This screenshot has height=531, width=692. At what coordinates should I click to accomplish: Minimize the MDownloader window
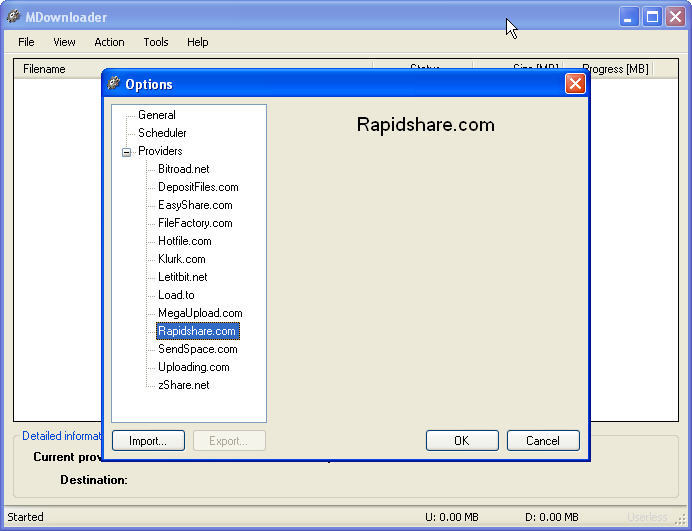pyautogui.click(x=629, y=17)
